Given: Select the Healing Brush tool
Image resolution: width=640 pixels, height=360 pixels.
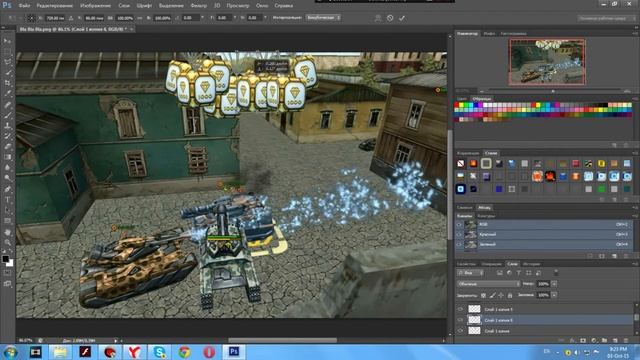Looking at the screenshot, I should coord(7,104).
